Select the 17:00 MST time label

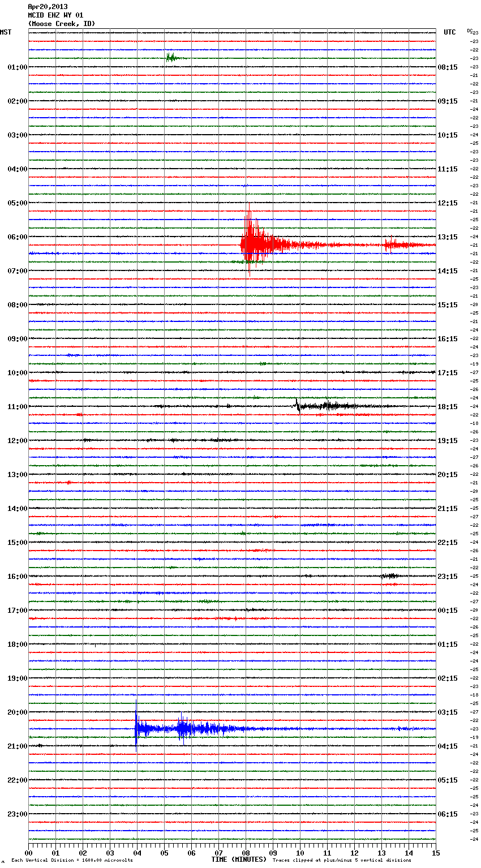coord(17,611)
